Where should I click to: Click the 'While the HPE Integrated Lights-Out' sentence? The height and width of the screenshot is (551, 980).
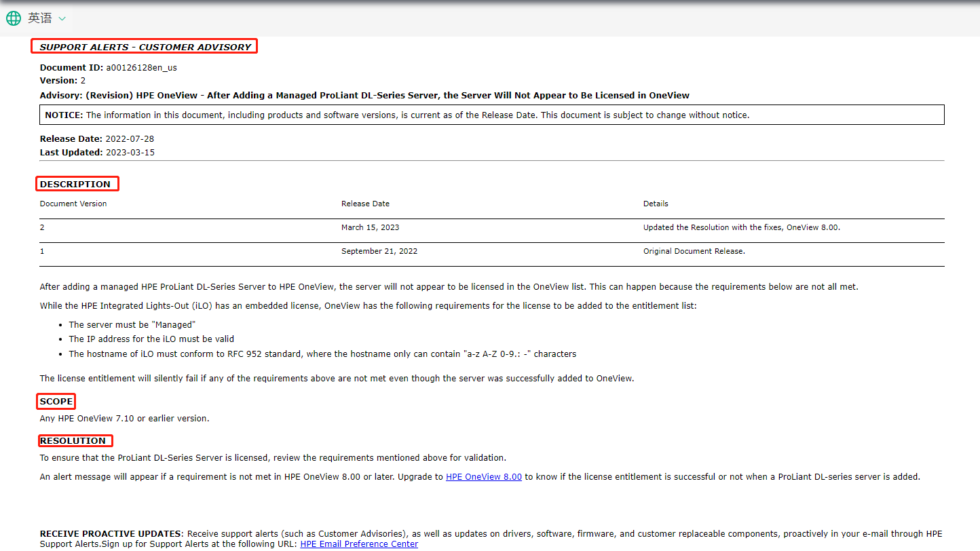368,306
